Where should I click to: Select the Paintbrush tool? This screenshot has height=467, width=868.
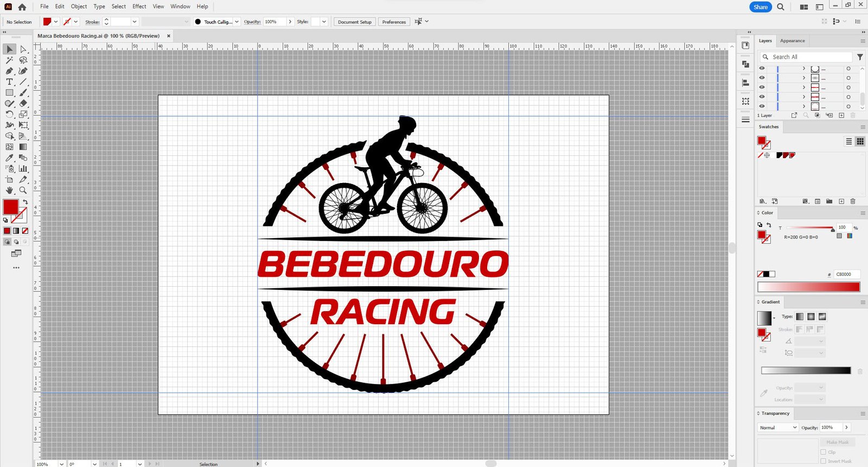point(23,93)
